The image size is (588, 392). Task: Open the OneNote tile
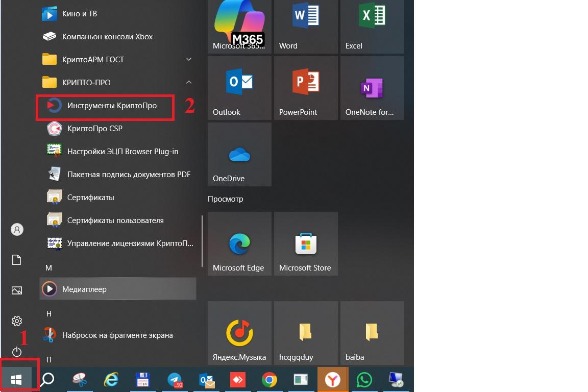pos(372,88)
